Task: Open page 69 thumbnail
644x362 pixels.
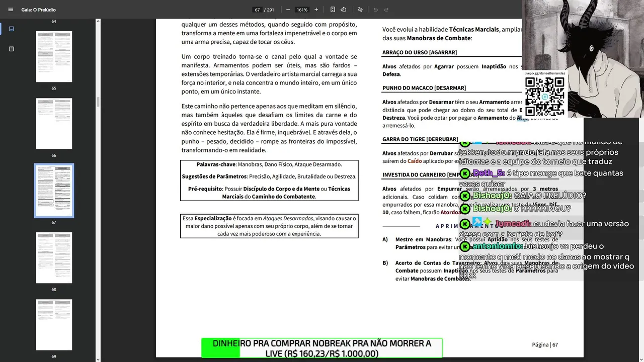Action: click(x=54, y=325)
